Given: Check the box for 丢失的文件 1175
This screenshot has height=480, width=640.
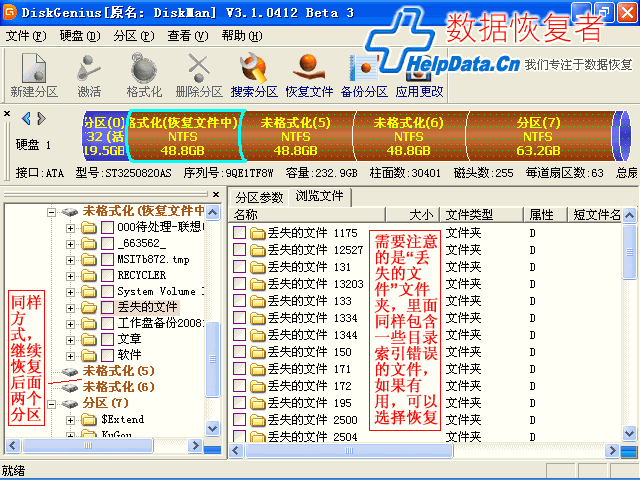Looking at the screenshot, I should 239,233.
